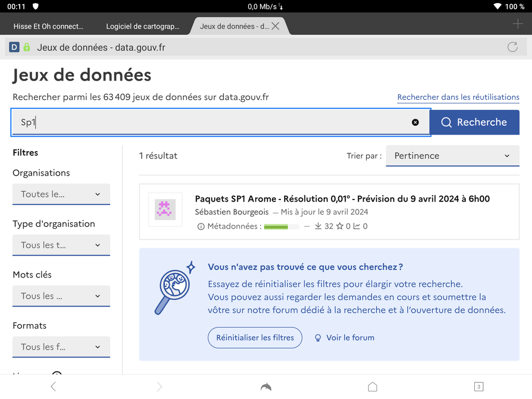Tap the address bar page title
Screen dimensions: 532x399
[x=101, y=47]
